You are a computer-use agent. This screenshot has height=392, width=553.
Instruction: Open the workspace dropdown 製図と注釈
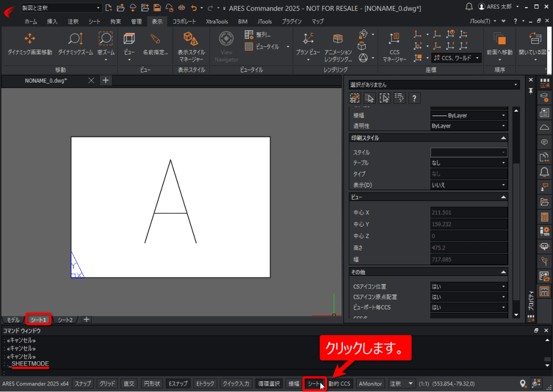pos(60,8)
